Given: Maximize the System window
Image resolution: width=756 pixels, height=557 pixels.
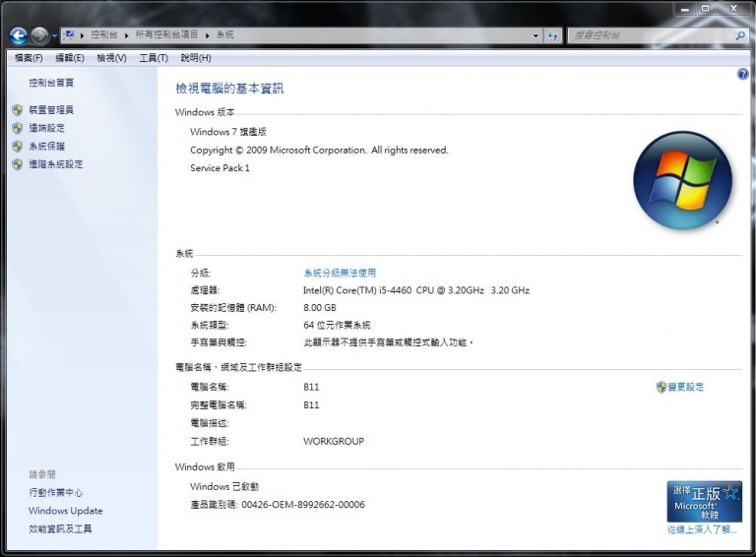Looking at the screenshot, I should click(705, 8).
